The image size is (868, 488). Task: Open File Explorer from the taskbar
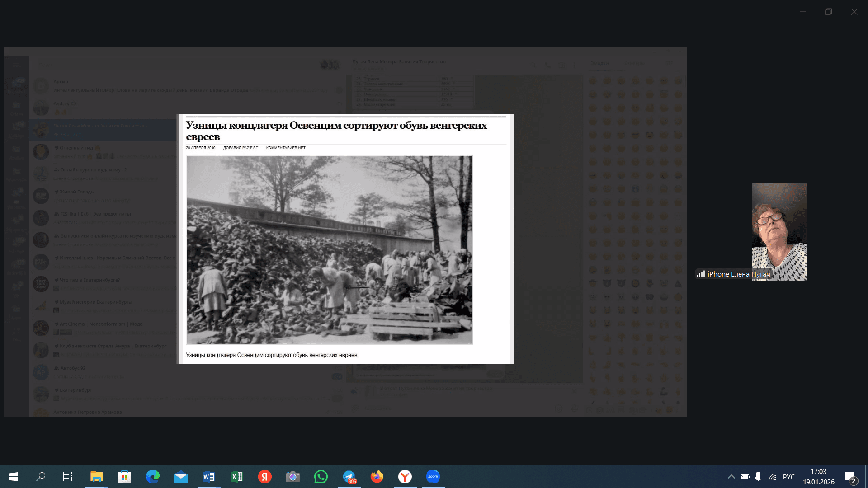[96, 477]
